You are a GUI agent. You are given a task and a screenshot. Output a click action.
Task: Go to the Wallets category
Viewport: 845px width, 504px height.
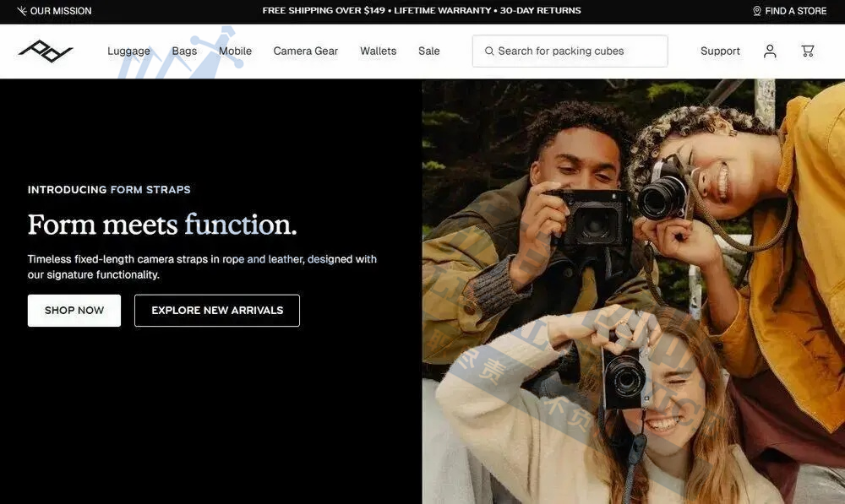coord(378,51)
